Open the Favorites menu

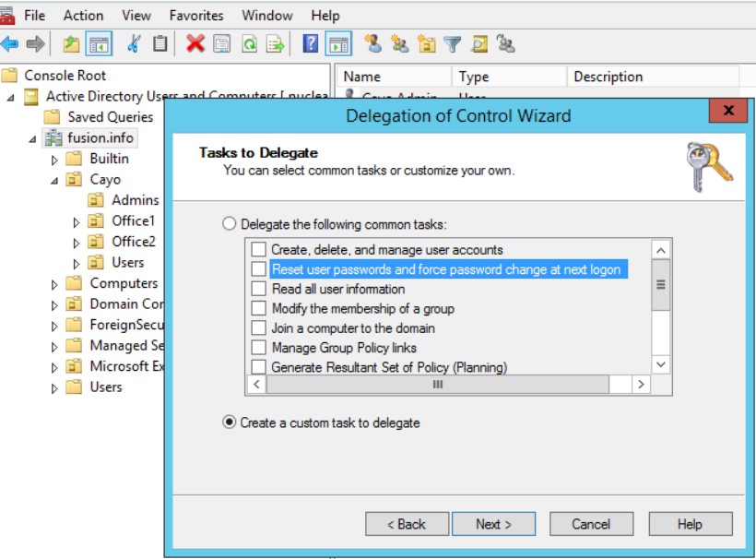(x=196, y=16)
